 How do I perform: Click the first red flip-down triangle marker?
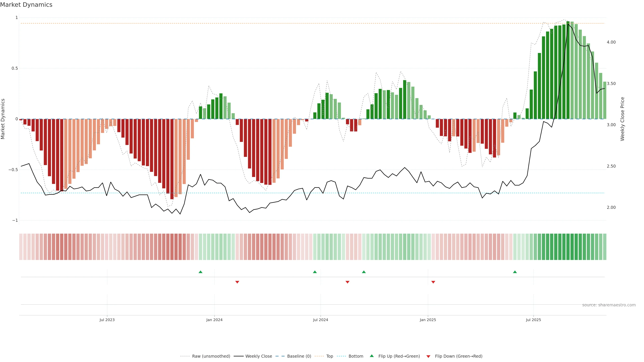[x=237, y=282]
